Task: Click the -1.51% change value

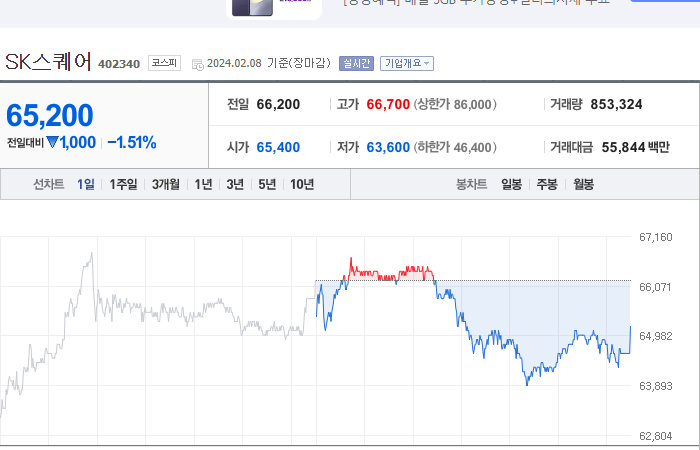Action: [132, 142]
